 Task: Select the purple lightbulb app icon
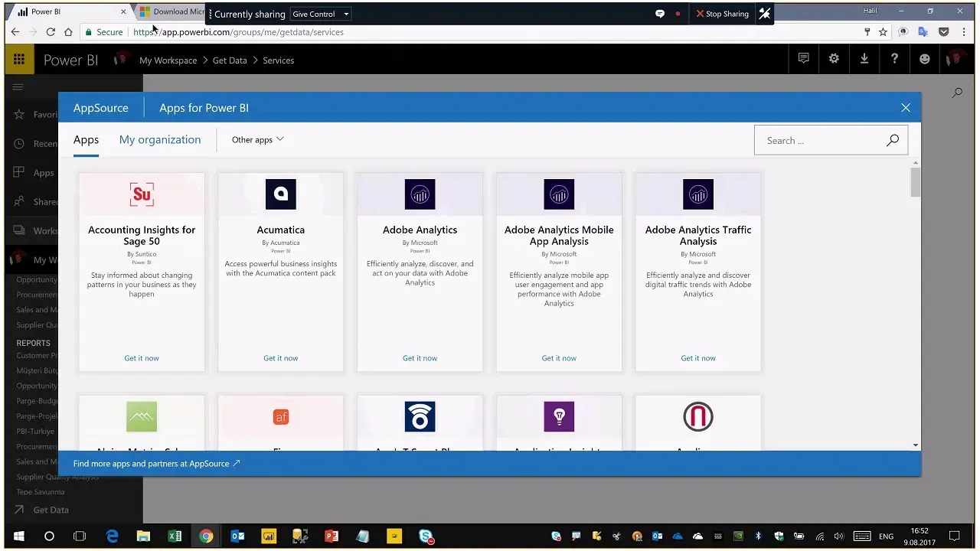click(559, 417)
